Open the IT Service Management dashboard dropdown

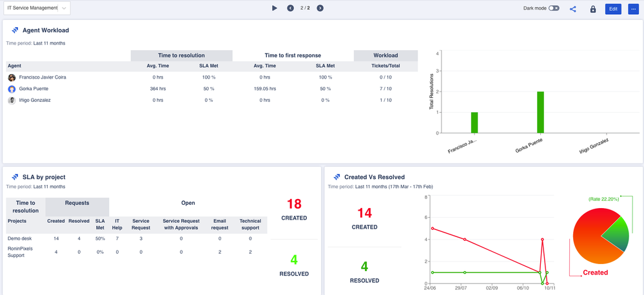click(37, 8)
